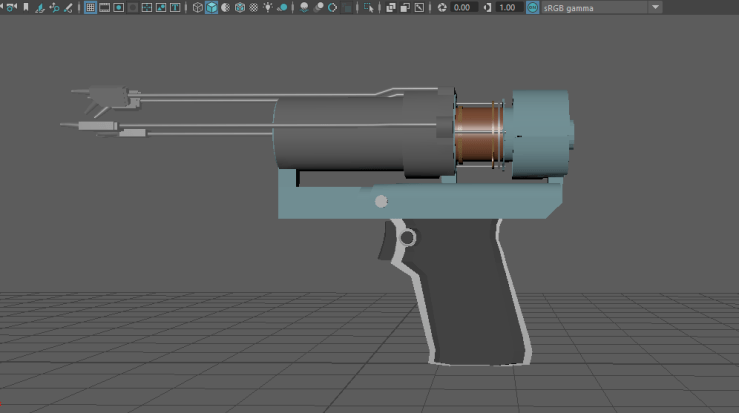Toggle the Textured display icon
Image resolution: width=739 pixels, height=413 pixels.
(254, 8)
